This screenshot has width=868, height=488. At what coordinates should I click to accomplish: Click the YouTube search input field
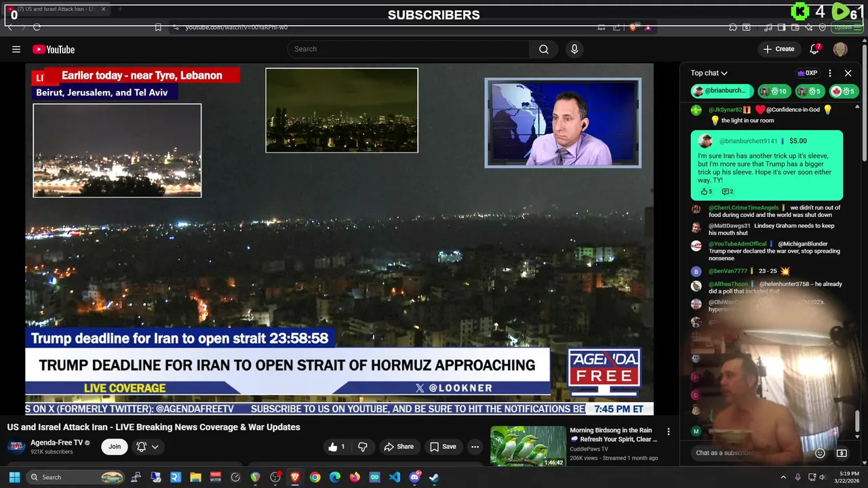(409, 49)
